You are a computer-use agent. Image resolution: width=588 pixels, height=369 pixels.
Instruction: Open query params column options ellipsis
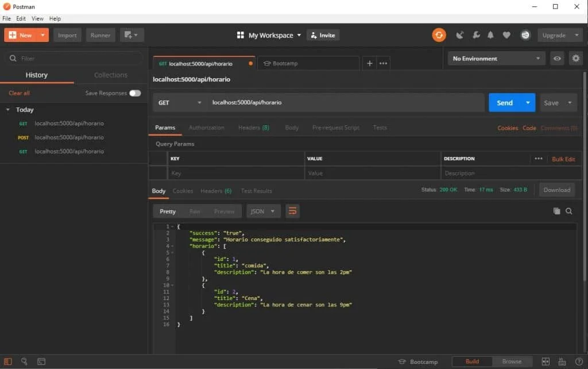coord(539,159)
